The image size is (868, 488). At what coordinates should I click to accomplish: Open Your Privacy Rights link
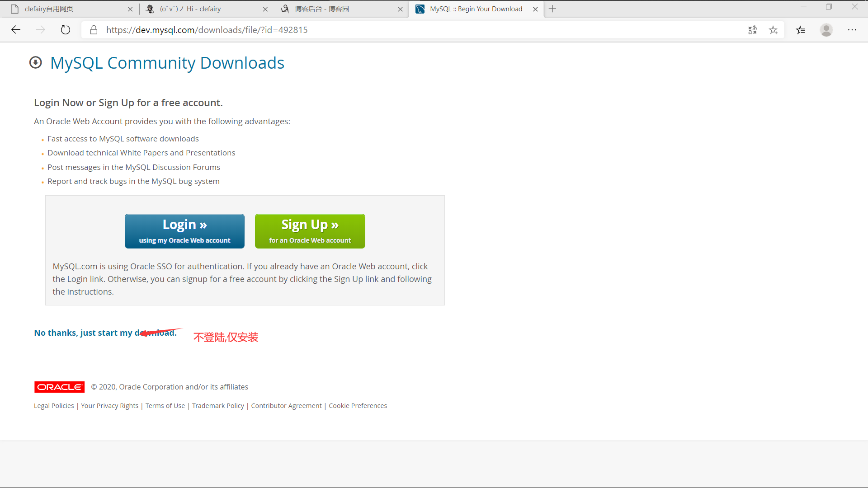tap(110, 406)
